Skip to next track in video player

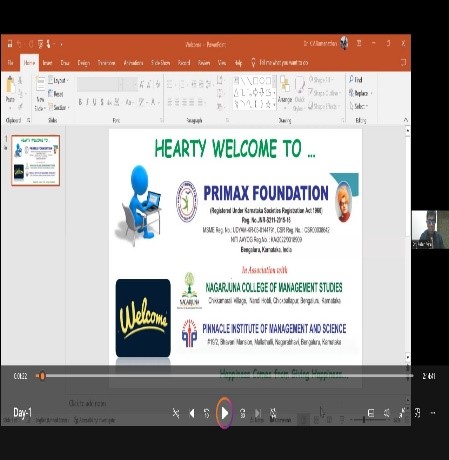[x=258, y=413]
